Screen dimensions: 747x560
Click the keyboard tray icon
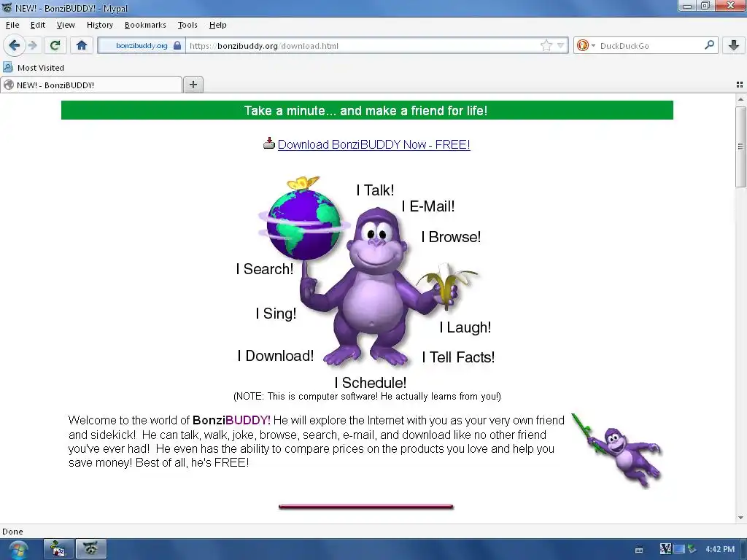tap(639, 550)
